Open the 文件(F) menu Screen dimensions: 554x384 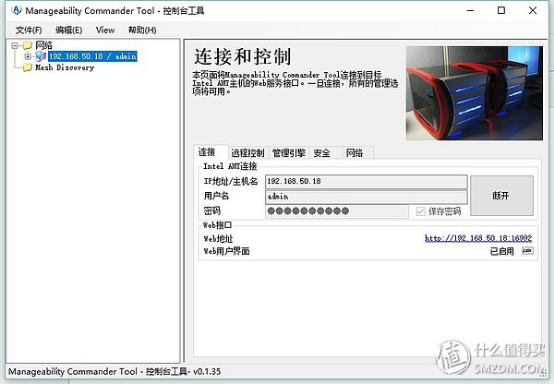tap(29, 30)
